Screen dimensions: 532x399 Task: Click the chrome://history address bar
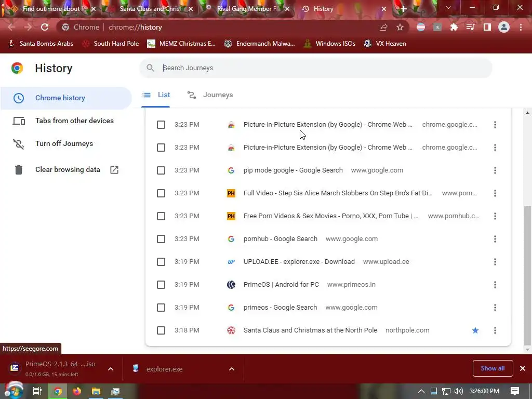[x=217, y=27]
